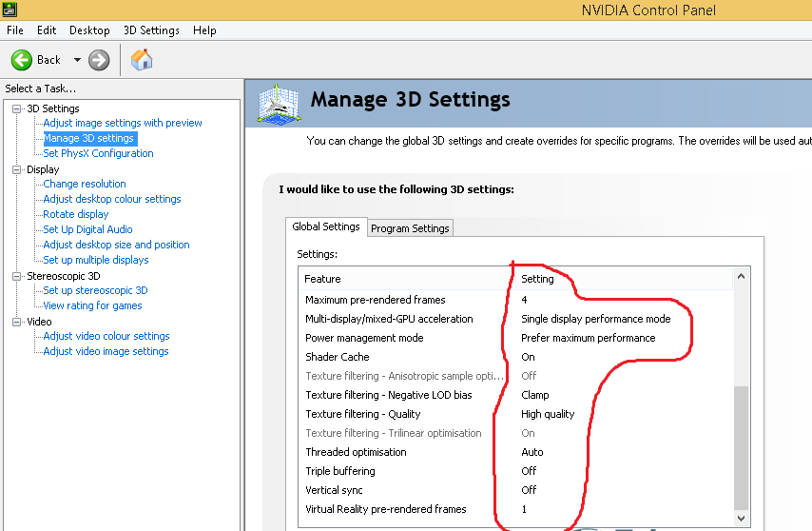Collapse the 3D Settings tree node
Screen dimensions: 812x531
(16, 108)
